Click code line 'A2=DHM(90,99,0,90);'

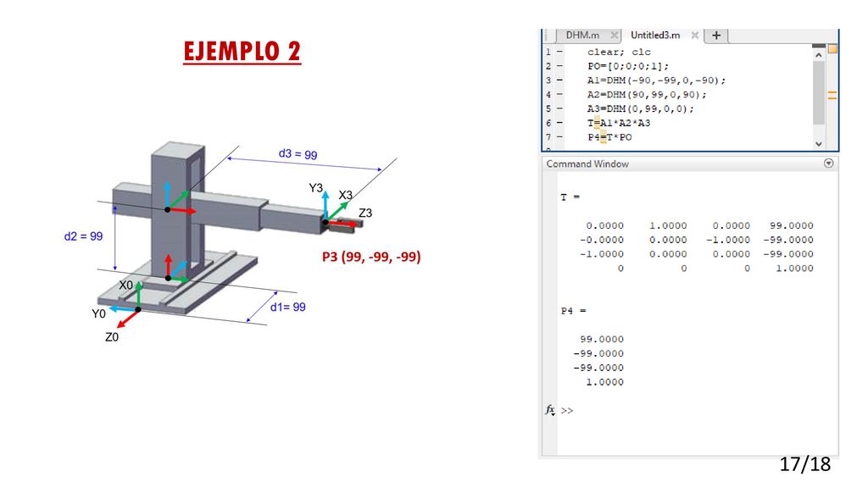[x=647, y=95]
